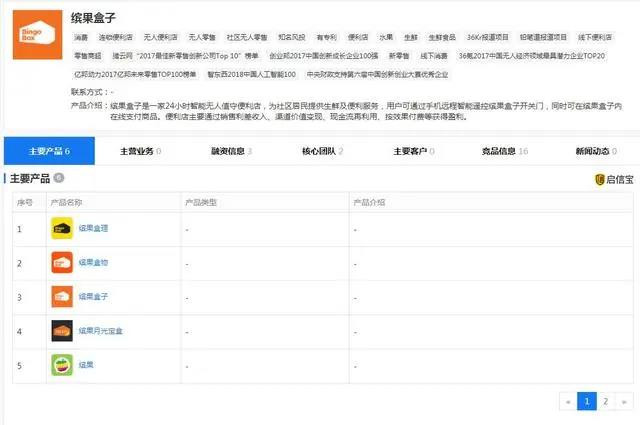This screenshot has width=640, height=425.
Task: Click the 消费 tag
Action: pos(81,37)
